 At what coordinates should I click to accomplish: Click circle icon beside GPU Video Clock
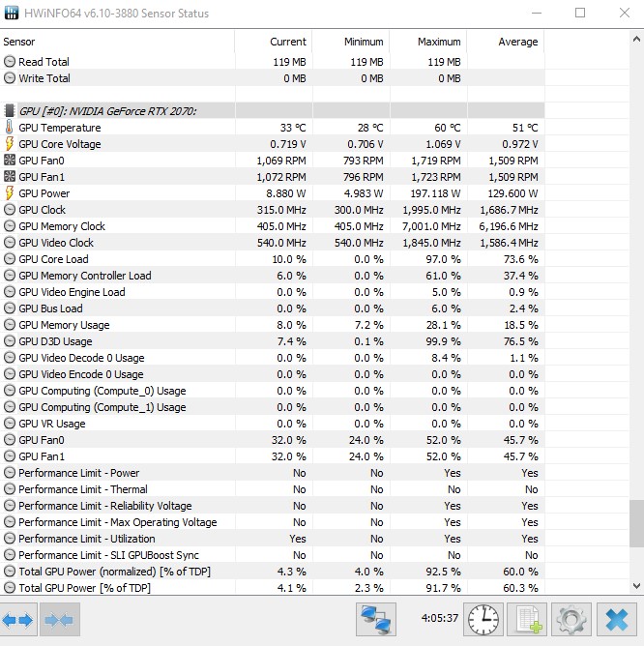(x=10, y=242)
